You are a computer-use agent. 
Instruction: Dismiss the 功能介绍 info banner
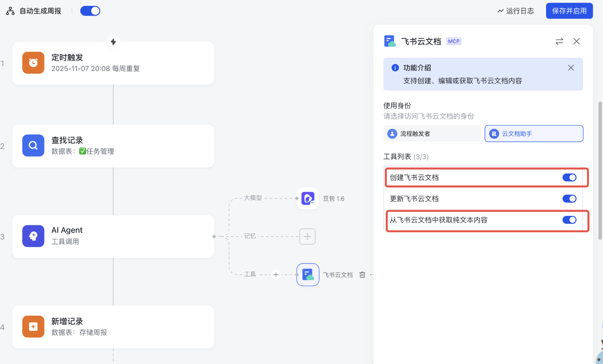[x=571, y=68]
